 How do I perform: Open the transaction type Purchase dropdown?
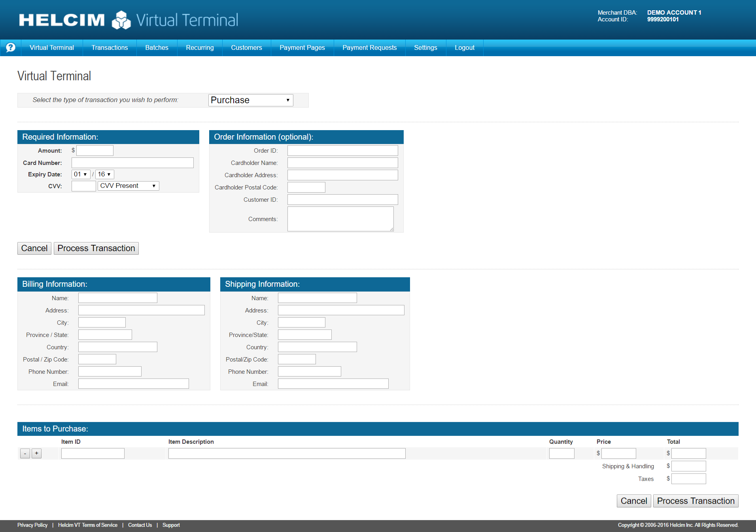pyautogui.click(x=250, y=100)
